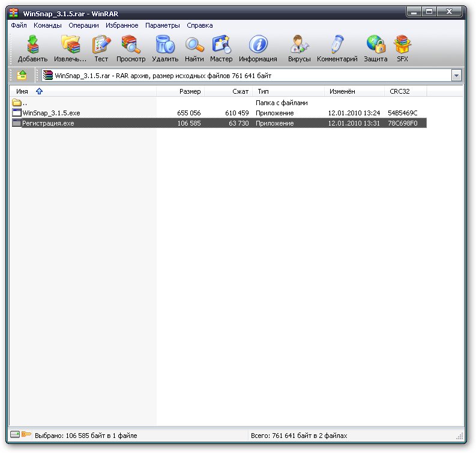Click RAR archive icon in address bar
The image size is (476, 453).
pyautogui.click(x=47, y=75)
